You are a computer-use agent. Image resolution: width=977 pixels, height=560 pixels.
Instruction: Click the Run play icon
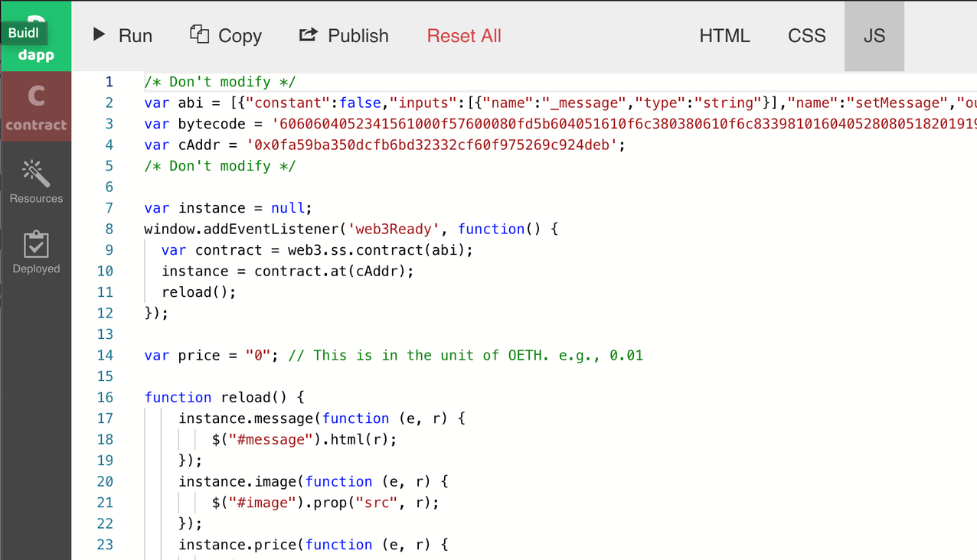(100, 34)
